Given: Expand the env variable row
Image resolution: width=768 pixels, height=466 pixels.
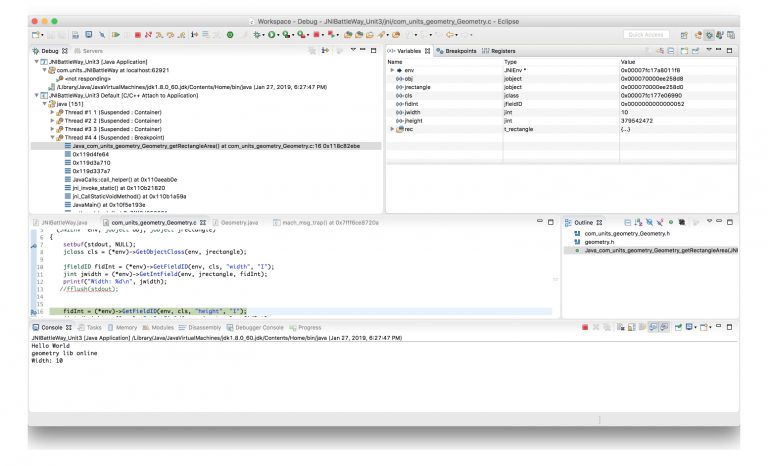Looking at the screenshot, I should click(x=392, y=70).
